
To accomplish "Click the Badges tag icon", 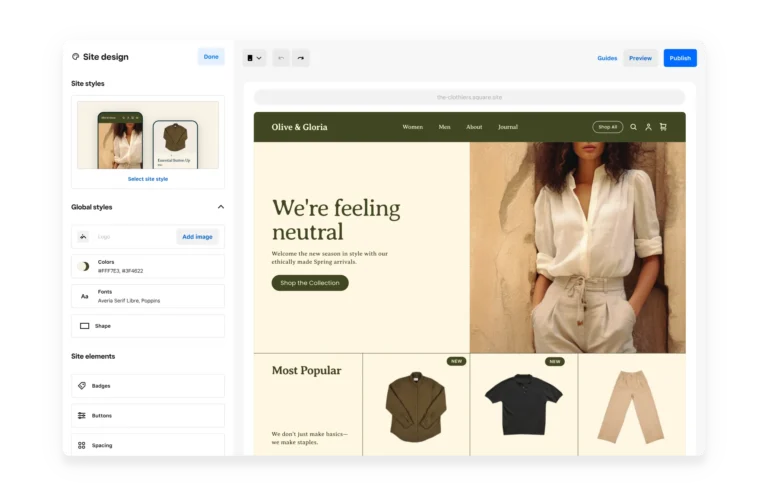I will [82, 386].
